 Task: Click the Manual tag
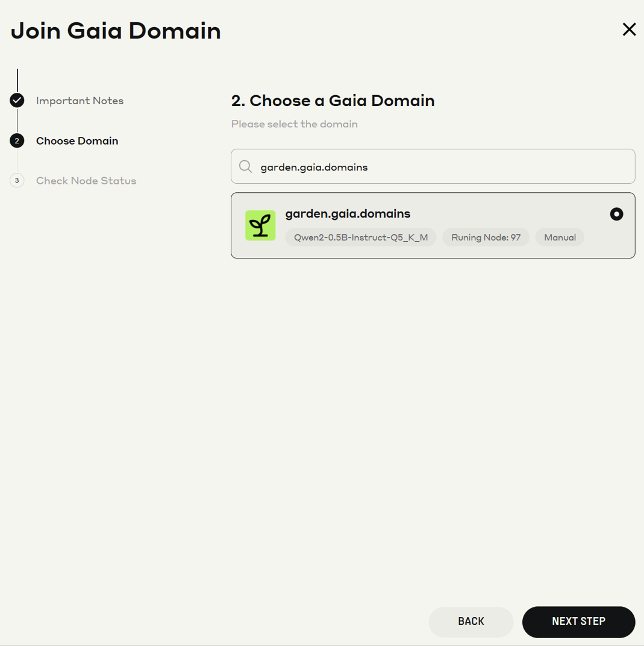[560, 237]
